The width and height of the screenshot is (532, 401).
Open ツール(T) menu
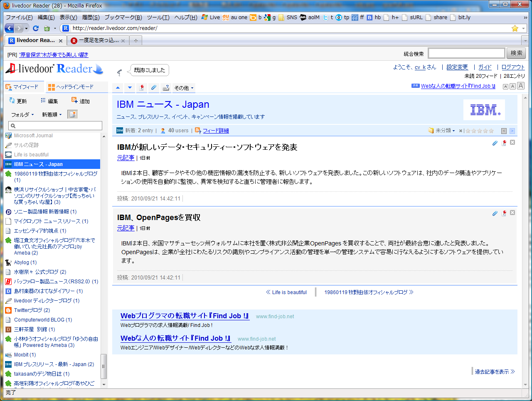click(158, 17)
